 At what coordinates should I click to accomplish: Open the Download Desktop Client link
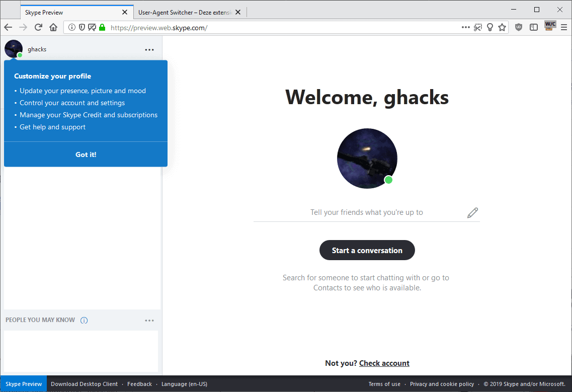tap(85, 384)
